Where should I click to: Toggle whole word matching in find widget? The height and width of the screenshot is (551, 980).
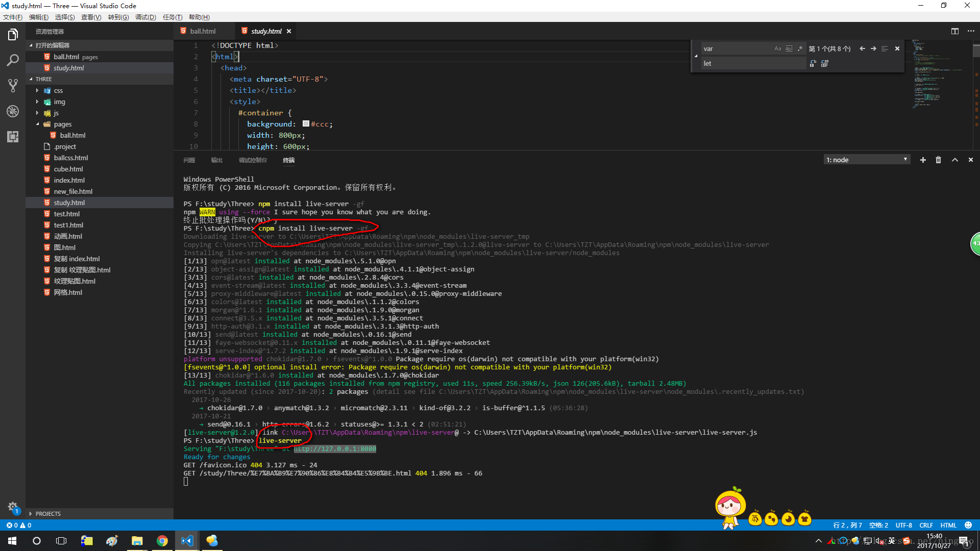point(789,48)
